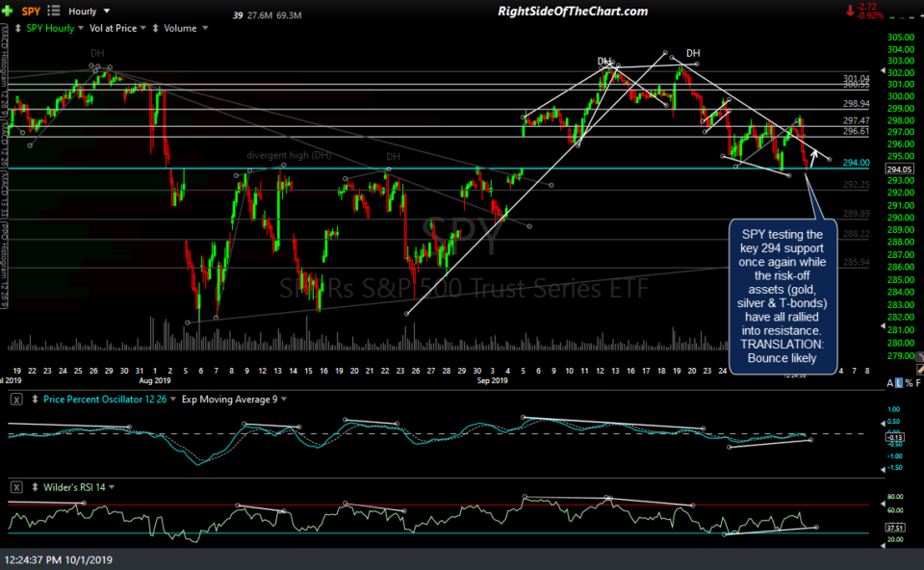The image size is (924, 570).
Task: Remove the Wilder's RSI panel with its X
Action: pos(15,487)
